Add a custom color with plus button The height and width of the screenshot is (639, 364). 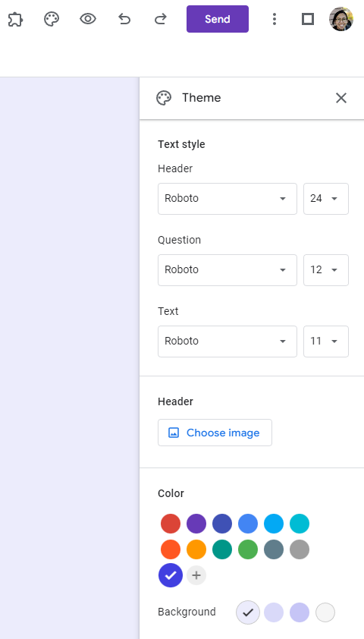pyautogui.click(x=196, y=575)
